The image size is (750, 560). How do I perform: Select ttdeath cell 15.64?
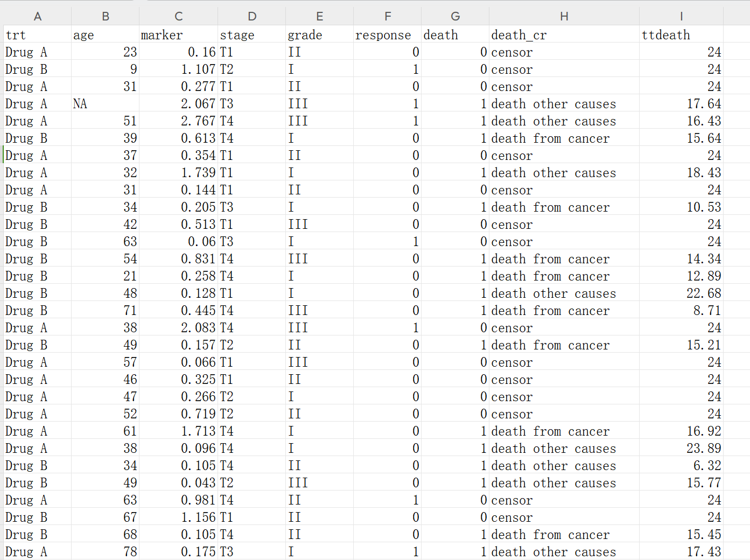point(681,138)
